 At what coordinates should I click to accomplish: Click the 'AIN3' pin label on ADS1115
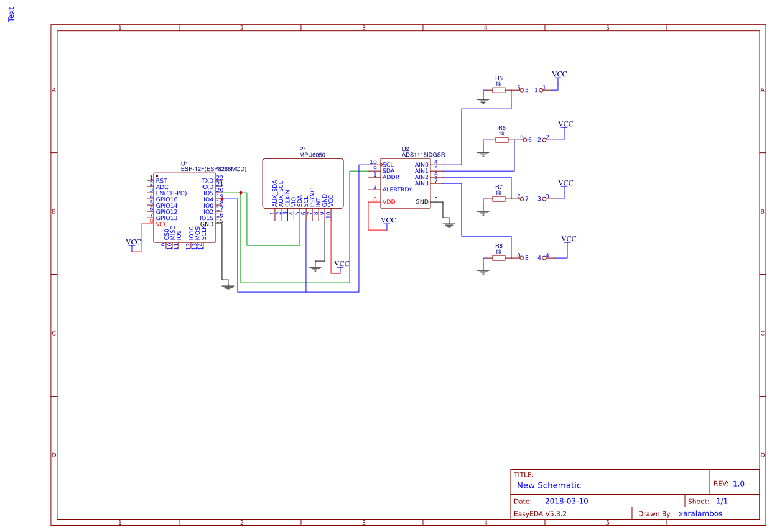pyautogui.click(x=422, y=183)
